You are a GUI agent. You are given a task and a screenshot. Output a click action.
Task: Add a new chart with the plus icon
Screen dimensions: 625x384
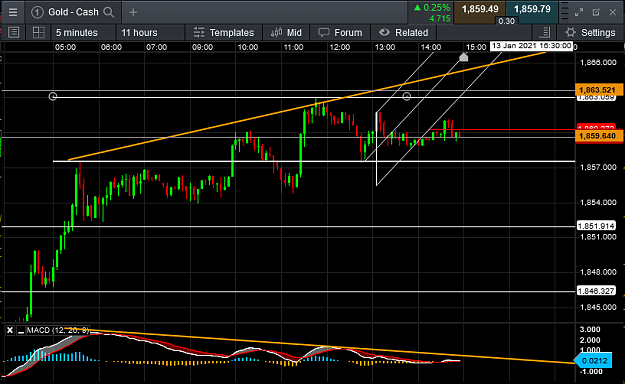pyautogui.click(x=133, y=12)
